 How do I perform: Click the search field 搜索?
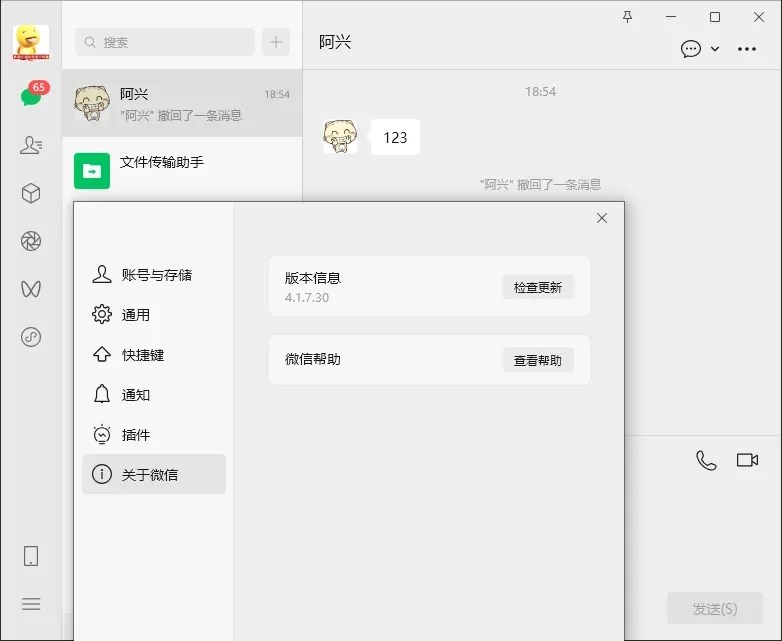click(165, 42)
